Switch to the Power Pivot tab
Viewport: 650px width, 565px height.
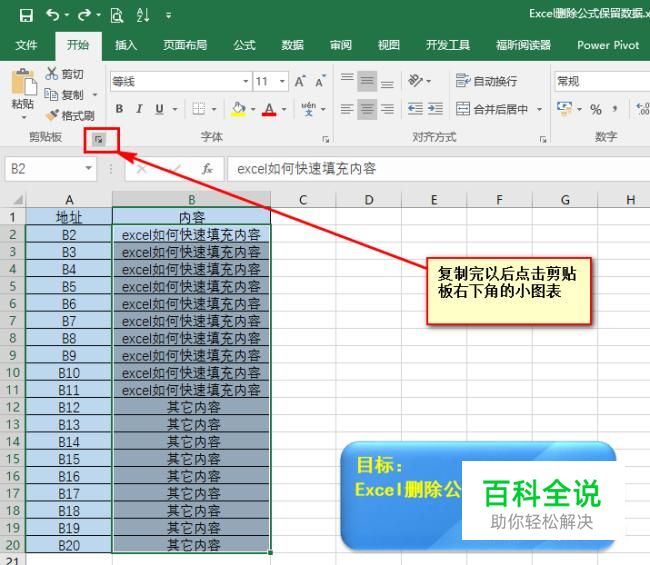point(608,45)
